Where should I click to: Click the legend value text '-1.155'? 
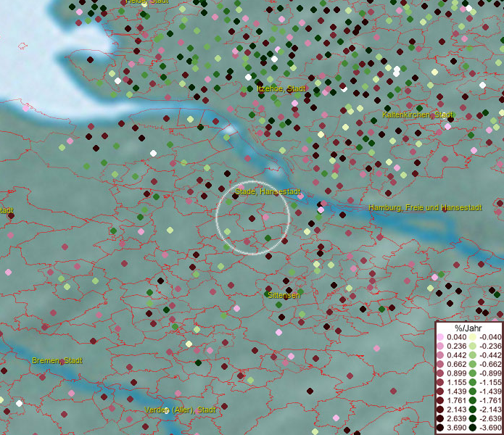click(490, 382)
